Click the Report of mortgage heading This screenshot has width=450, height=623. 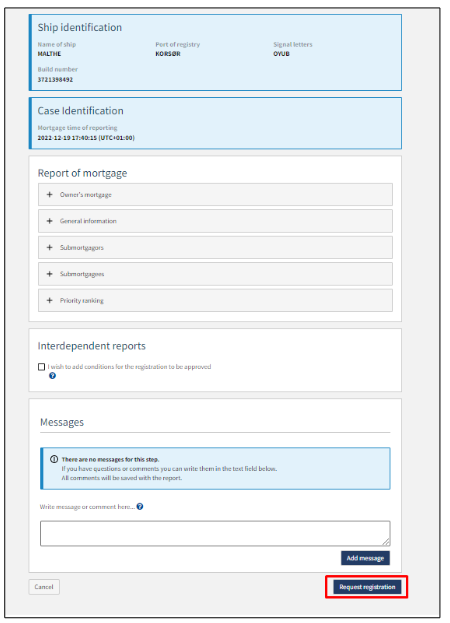(83, 173)
